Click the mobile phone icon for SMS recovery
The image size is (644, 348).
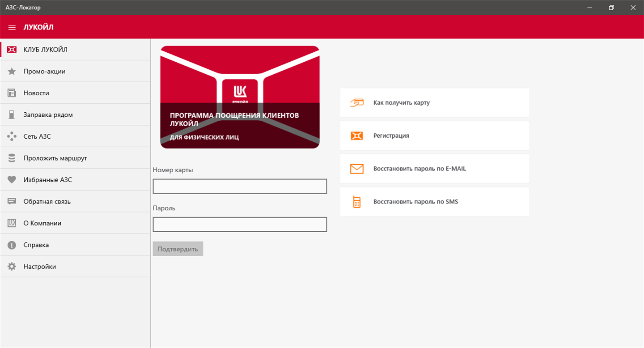click(x=357, y=202)
